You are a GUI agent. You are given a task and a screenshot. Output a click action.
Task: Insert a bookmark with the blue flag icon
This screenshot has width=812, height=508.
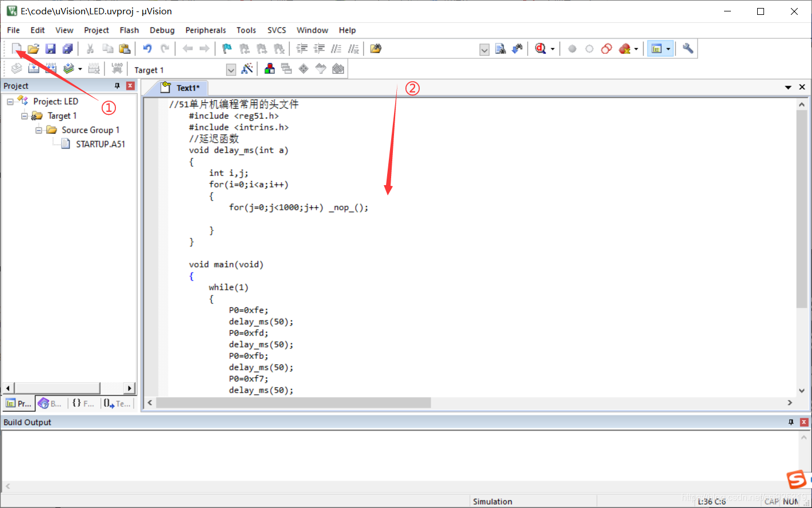coord(227,49)
